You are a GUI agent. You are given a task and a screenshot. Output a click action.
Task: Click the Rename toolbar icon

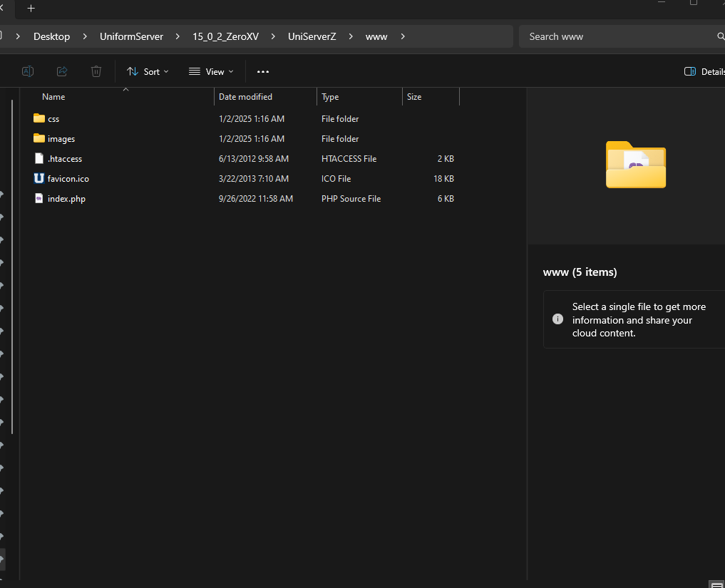[x=28, y=71]
